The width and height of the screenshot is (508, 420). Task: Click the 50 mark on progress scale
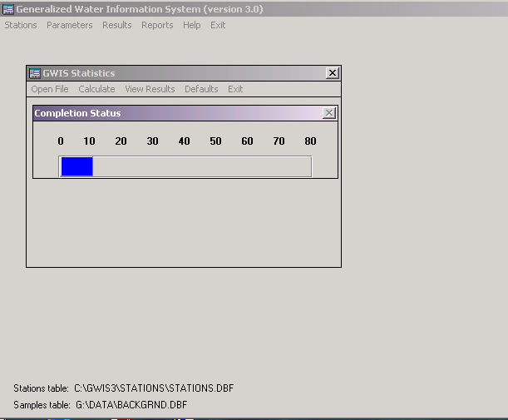pyautogui.click(x=215, y=141)
